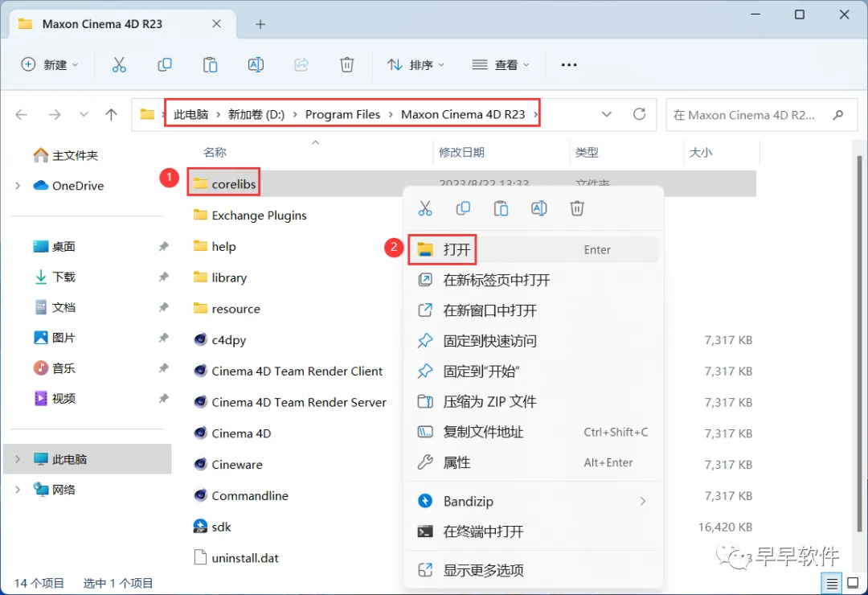Image resolution: width=868 pixels, height=595 pixels.
Task: Click the search magnifier icon
Action: (838, 115)
